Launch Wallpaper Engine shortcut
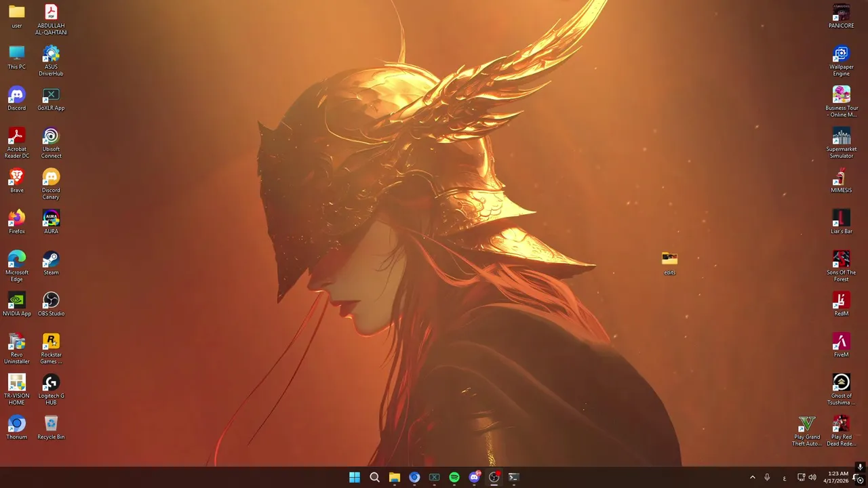868x488 pixels. [x=841, y=61]
